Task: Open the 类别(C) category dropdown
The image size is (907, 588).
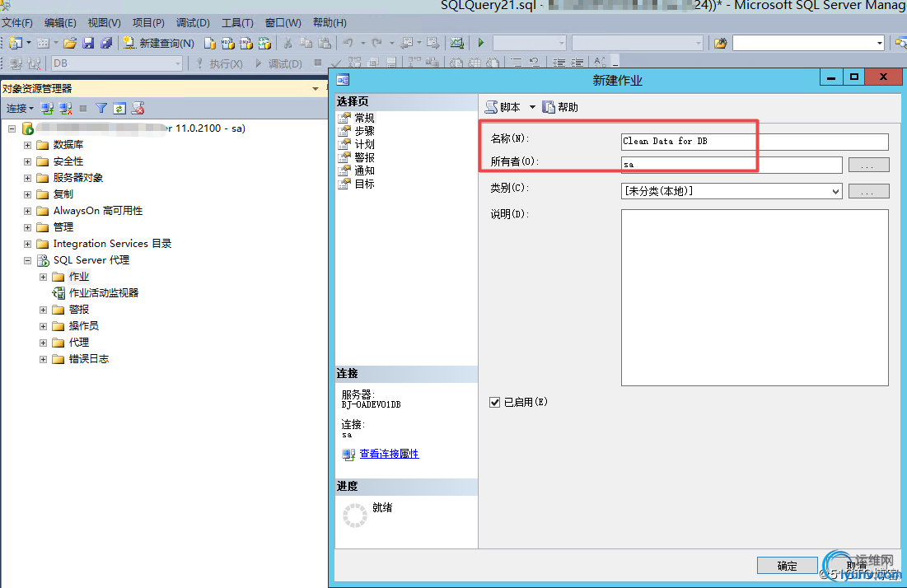Action: pyautogui.click(x=835, y=191)
